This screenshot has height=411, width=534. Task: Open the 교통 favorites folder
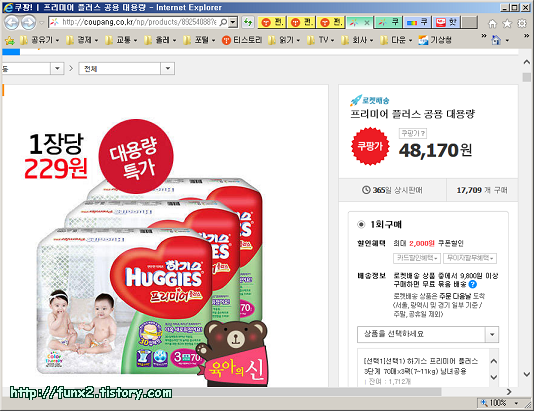121,40
